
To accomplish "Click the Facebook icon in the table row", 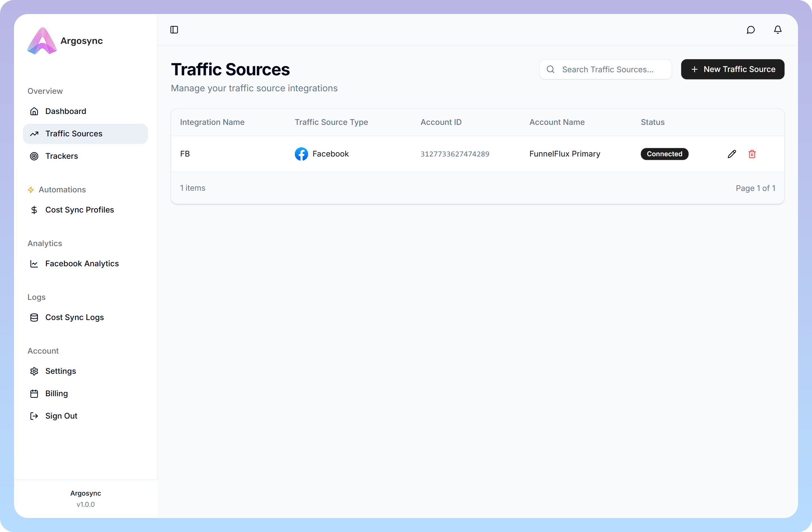I will (301, 154).
